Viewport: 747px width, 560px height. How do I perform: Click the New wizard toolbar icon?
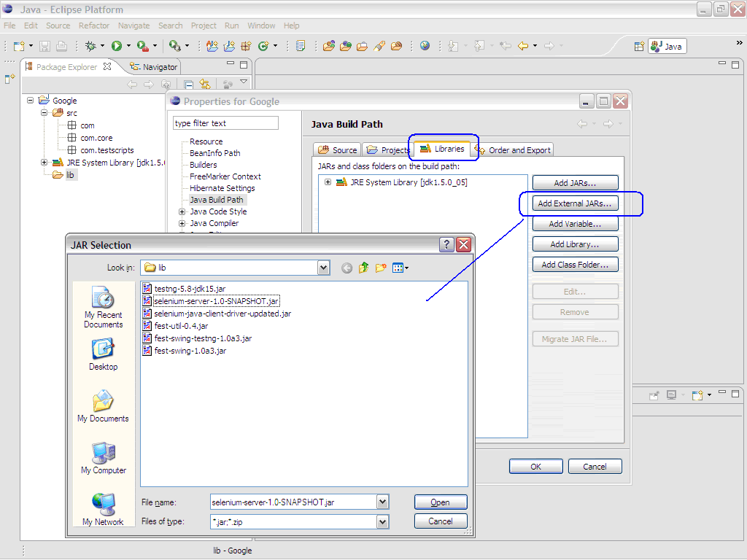[19, 46]
